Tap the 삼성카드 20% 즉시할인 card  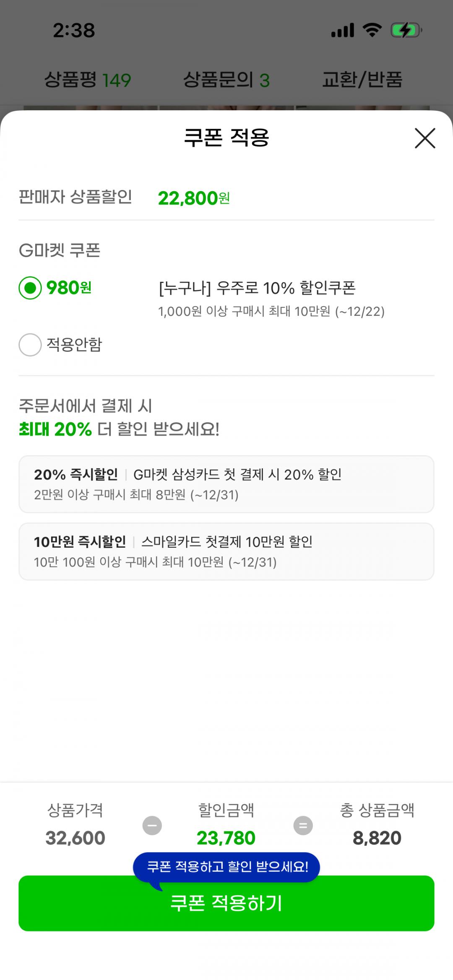[226, 484]
